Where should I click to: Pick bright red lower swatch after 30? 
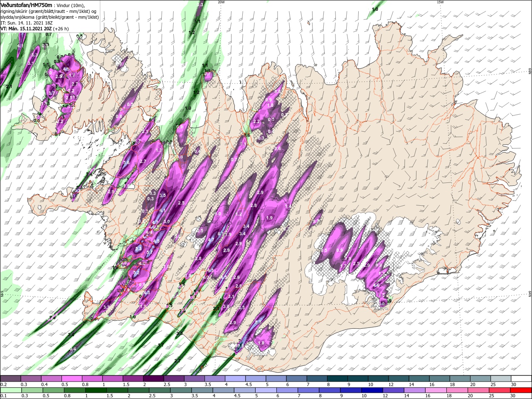click(520, 390)
